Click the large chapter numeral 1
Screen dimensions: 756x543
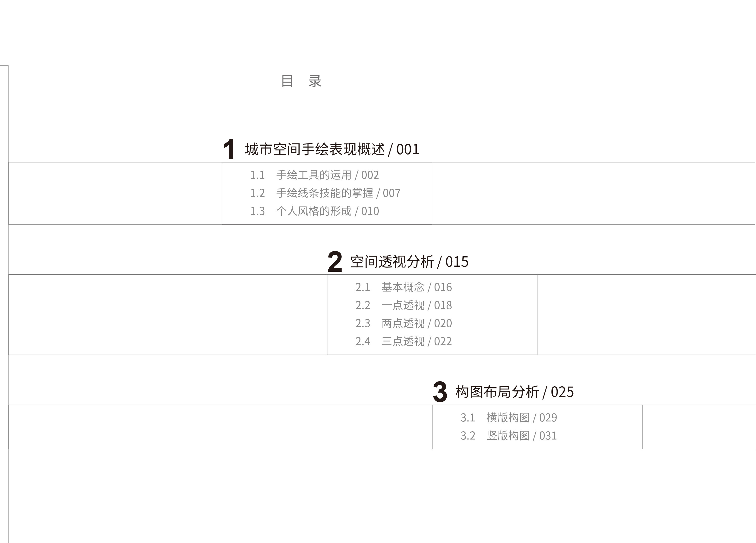click(229, 149)
